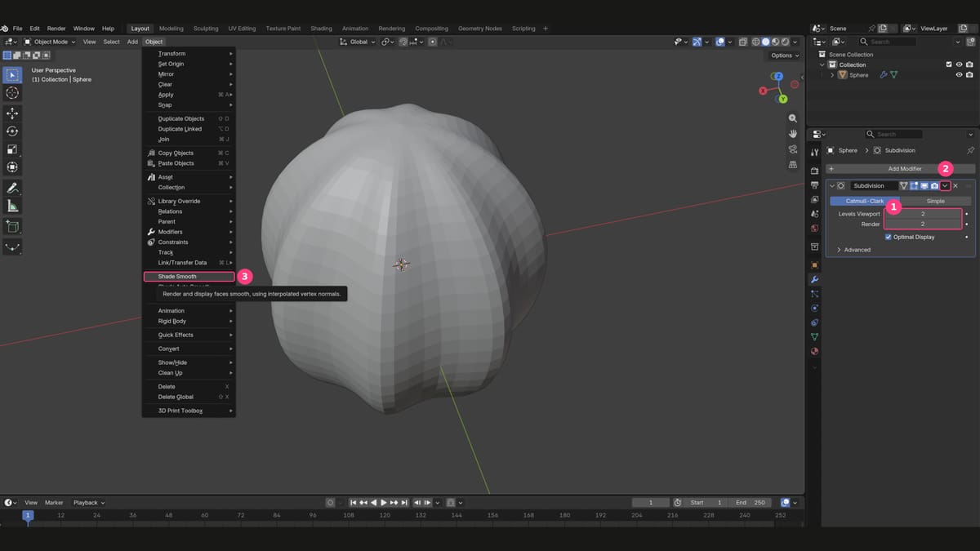Click the timeline play button
The height and width of the screenshot is (551, 980).
[384, 503]
